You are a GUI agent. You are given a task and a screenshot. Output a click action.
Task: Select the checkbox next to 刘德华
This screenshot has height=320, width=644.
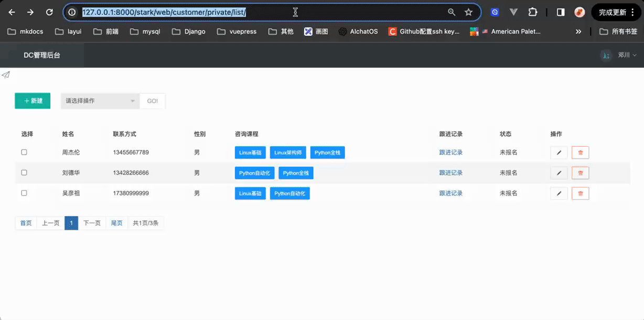24,173
